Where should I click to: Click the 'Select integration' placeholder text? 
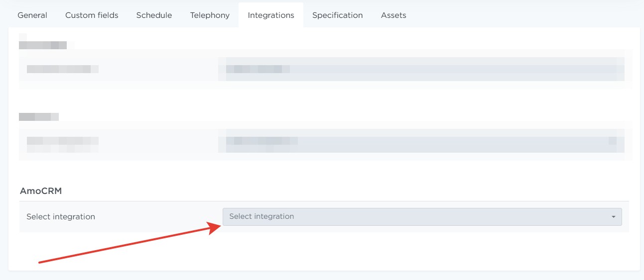(x=261, y=217)
